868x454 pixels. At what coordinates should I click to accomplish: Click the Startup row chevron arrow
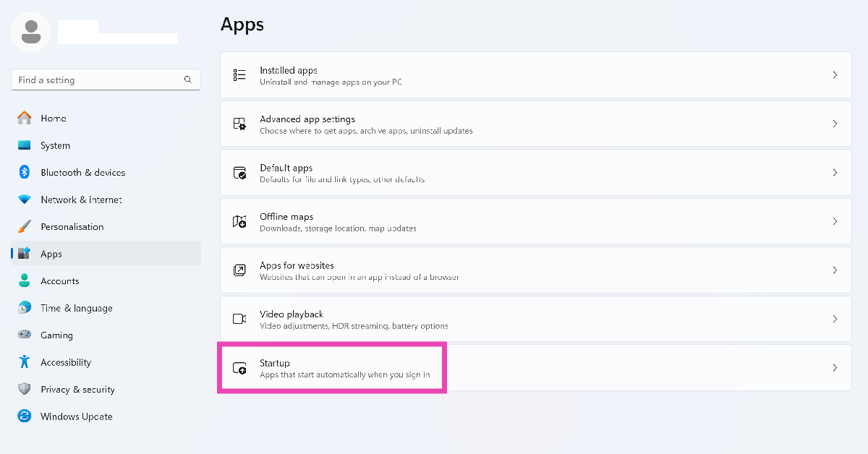835,368
